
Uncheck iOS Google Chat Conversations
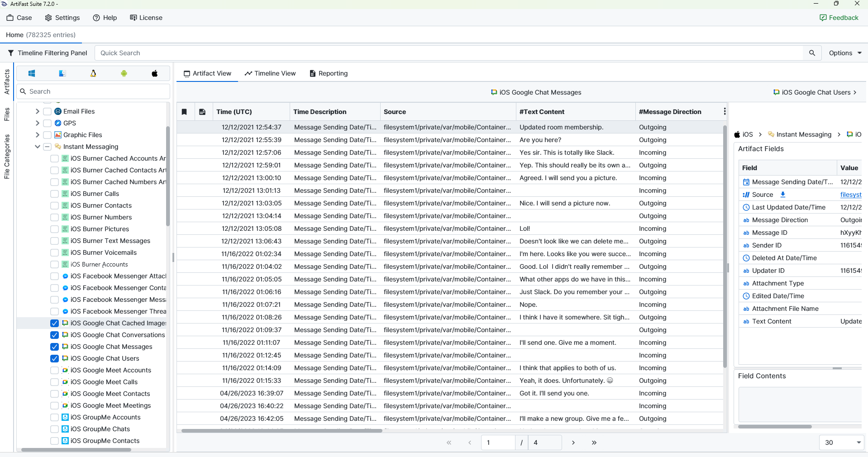coord(54,335)
